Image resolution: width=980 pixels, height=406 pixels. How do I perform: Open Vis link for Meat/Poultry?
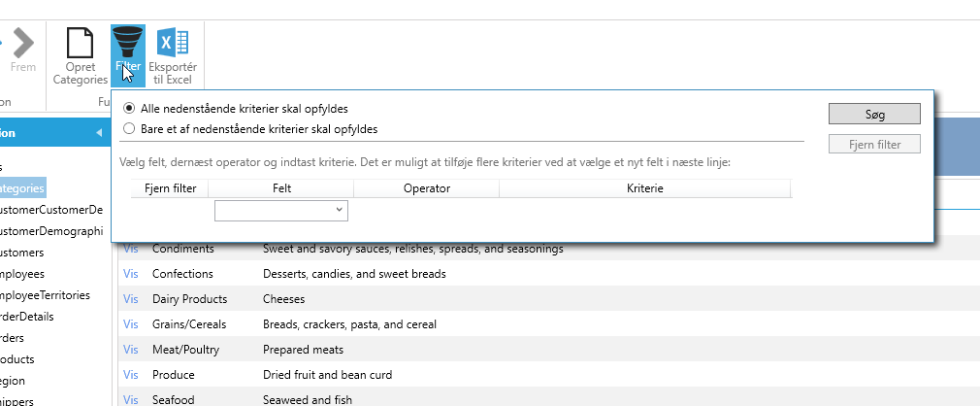131,349
